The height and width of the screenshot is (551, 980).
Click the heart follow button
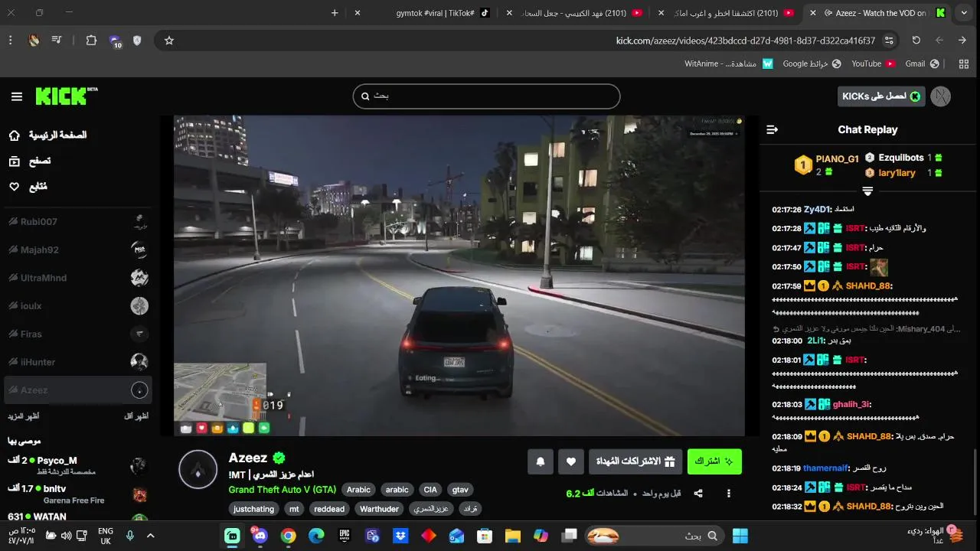pos(571,461)
